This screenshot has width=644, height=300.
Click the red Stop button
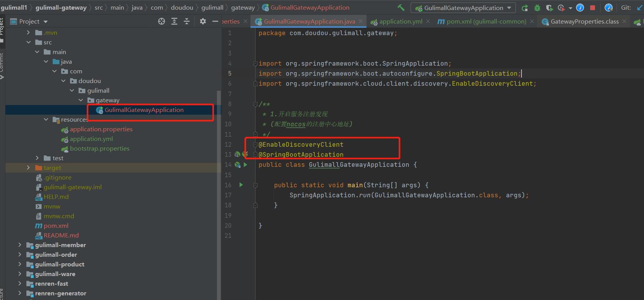593,8
